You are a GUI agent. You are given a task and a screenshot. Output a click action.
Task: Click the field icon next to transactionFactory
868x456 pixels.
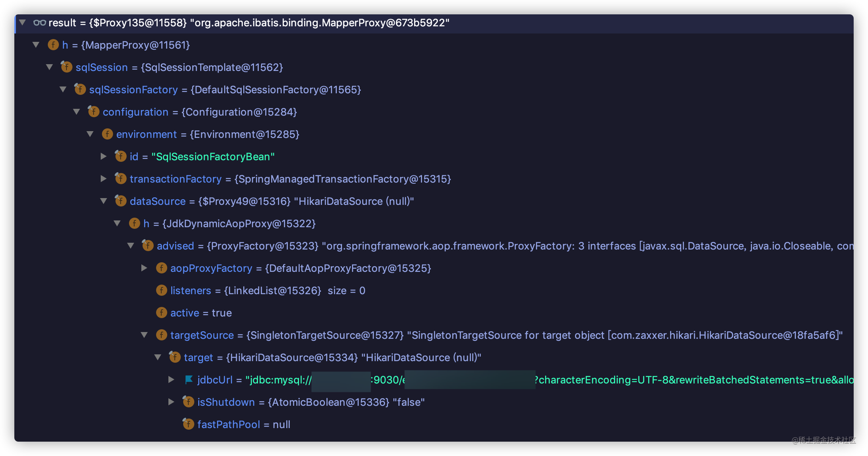pyautogui.click(x=121, y=179)
